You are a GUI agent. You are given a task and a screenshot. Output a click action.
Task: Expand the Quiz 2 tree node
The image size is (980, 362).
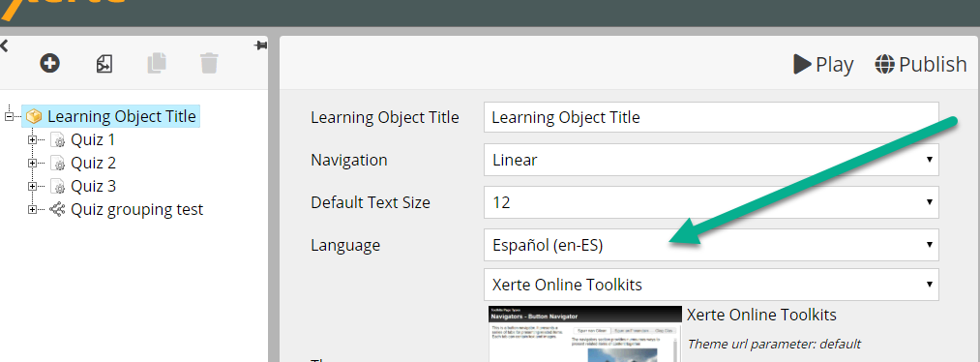tap(33, 164)
